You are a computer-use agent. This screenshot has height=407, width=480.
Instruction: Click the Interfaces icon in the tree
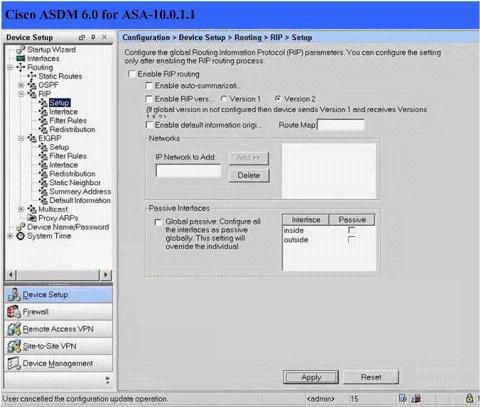pos(21,58)
